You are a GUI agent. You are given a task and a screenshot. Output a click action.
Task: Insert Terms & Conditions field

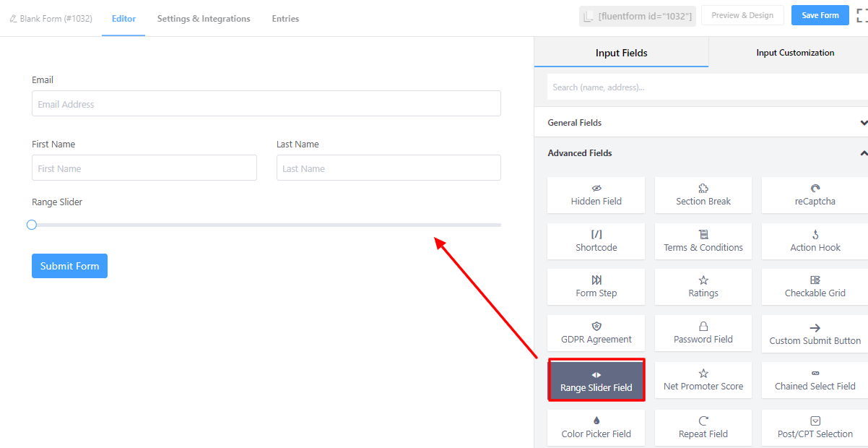pyautogui.click(x=703, y=241)
